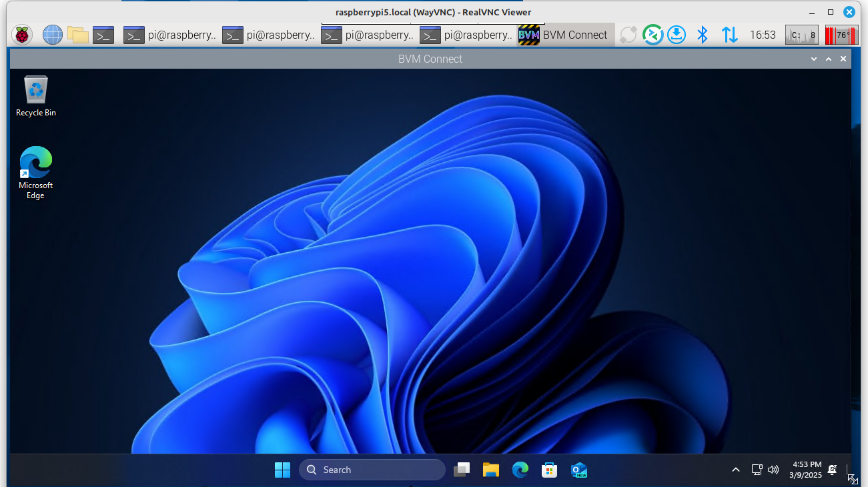Open the Windows Start menu
The width and height of the screenshot is (868, 487).
pos(282,470)
